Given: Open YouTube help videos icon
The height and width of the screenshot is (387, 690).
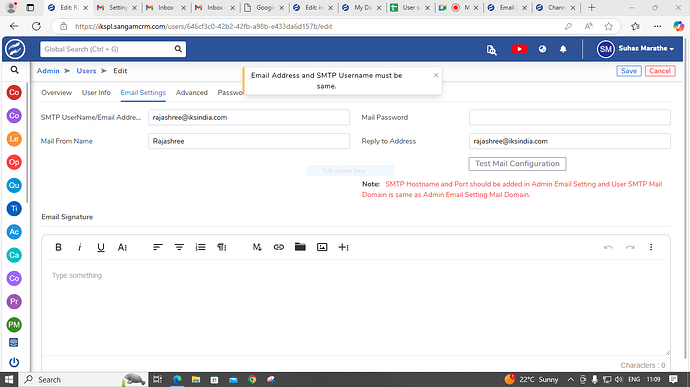Looking at the screenshot, I should 519,49.
